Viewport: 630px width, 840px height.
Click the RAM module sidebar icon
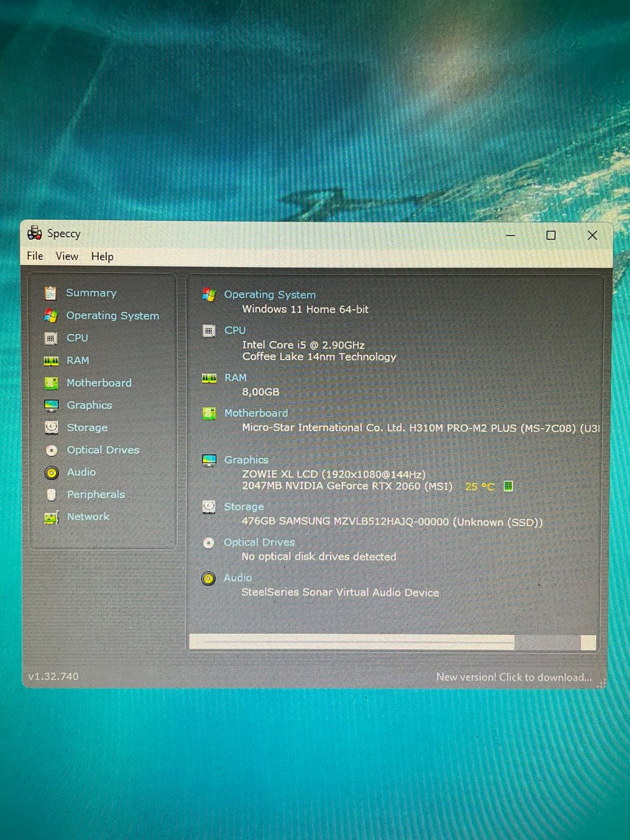pyautogui.click(x=51, y=360)
